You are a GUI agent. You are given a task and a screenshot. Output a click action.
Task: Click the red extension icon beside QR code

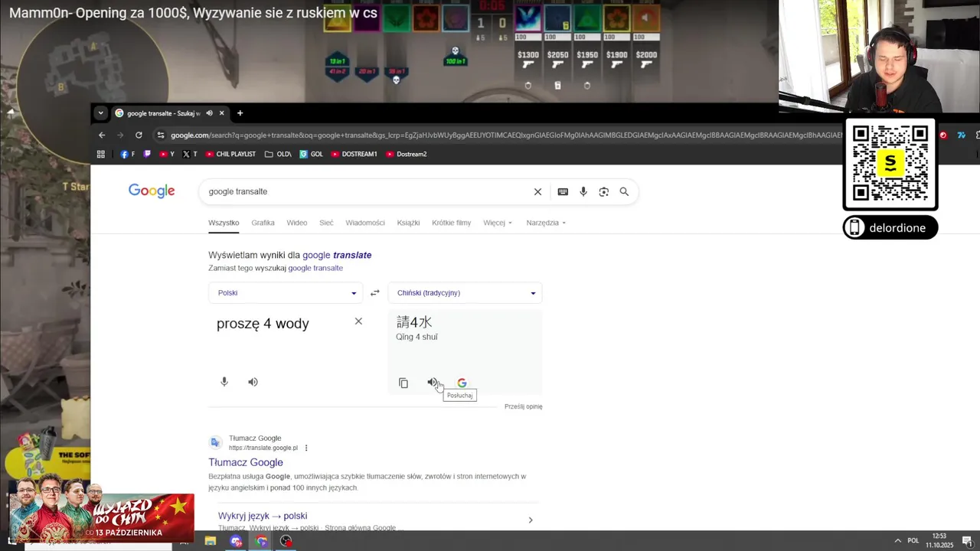(x=943, y=135)
